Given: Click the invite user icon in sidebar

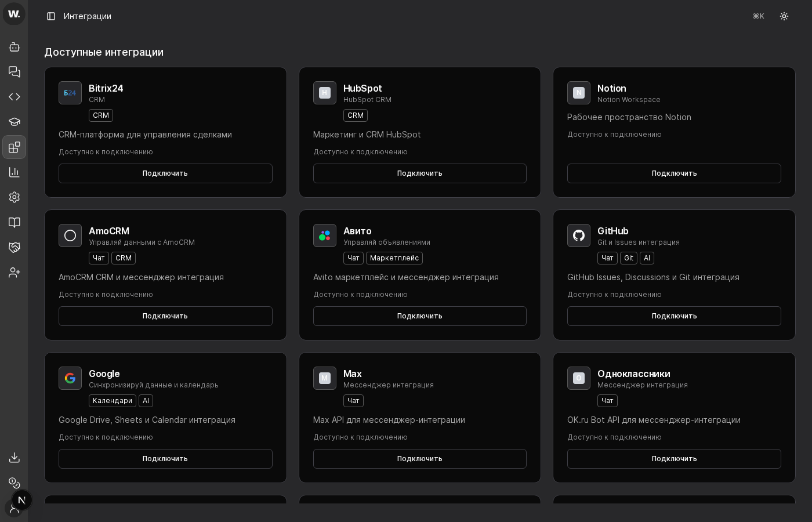Looking at the screenshot, I should 14,273.
